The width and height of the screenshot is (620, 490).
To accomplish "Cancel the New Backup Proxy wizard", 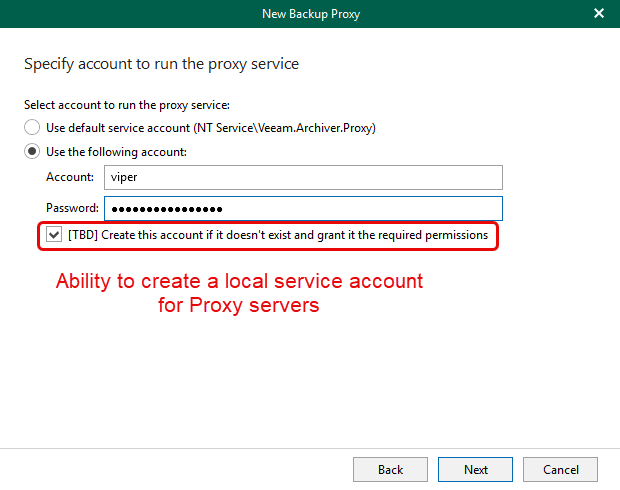I will coord(561,469).
